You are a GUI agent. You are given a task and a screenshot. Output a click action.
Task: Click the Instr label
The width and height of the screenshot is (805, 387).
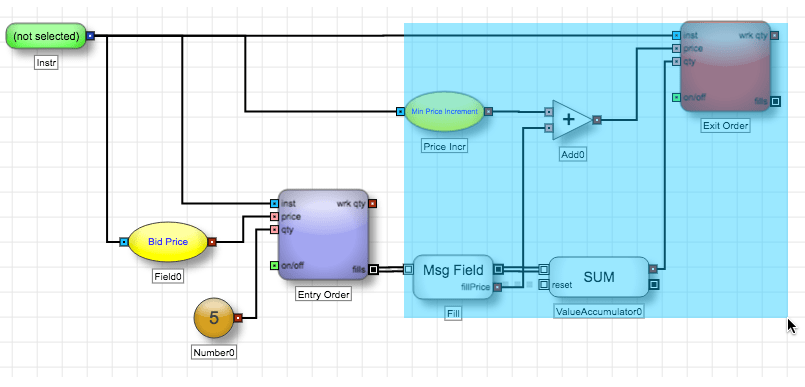46,63
